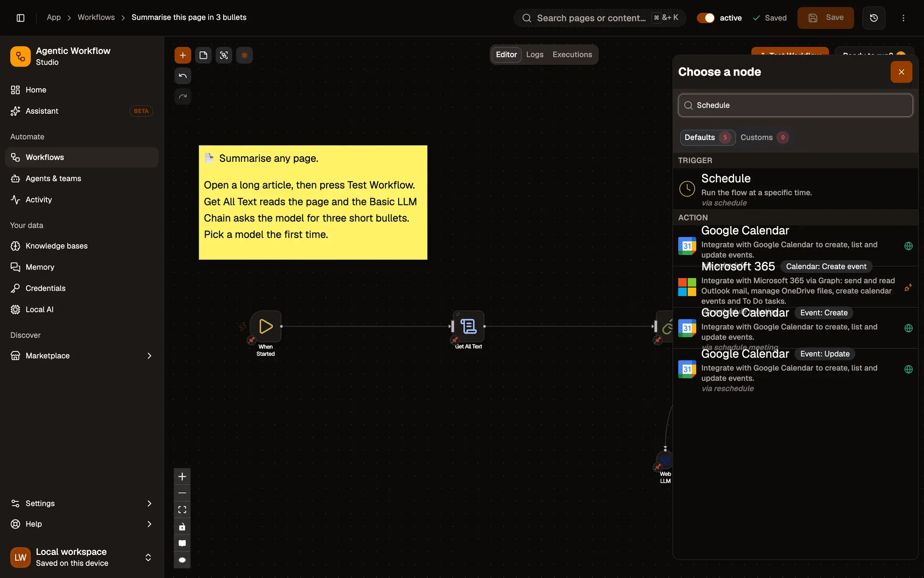The image size is (924, 578).
Task: Click the oval icon in canvas controls
Action: point(182,560)
